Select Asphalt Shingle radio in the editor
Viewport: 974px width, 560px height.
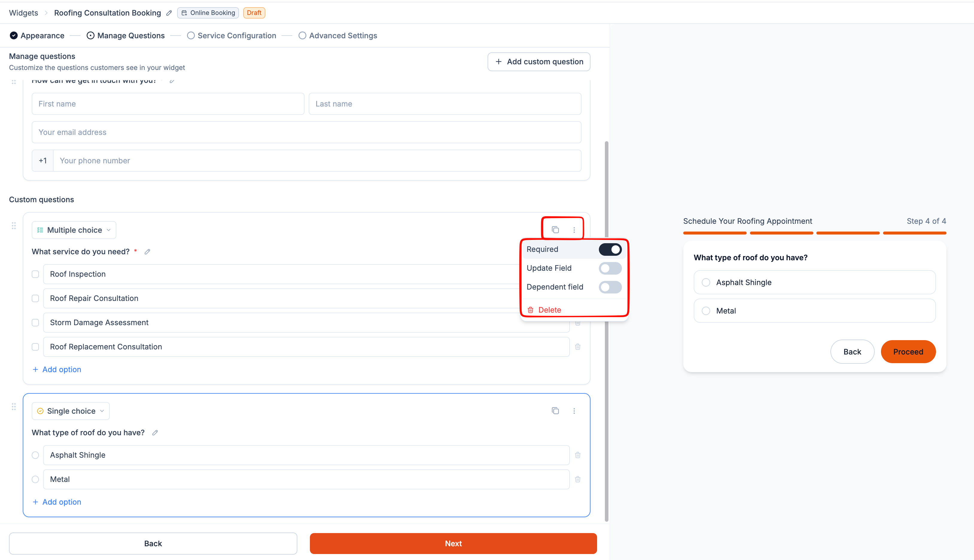pyautogui.click(x=35, y=455)
